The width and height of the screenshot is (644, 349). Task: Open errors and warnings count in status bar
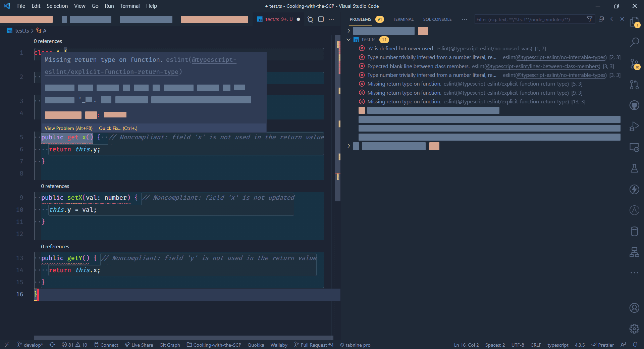pyautogui.click(x=74, y=345)
